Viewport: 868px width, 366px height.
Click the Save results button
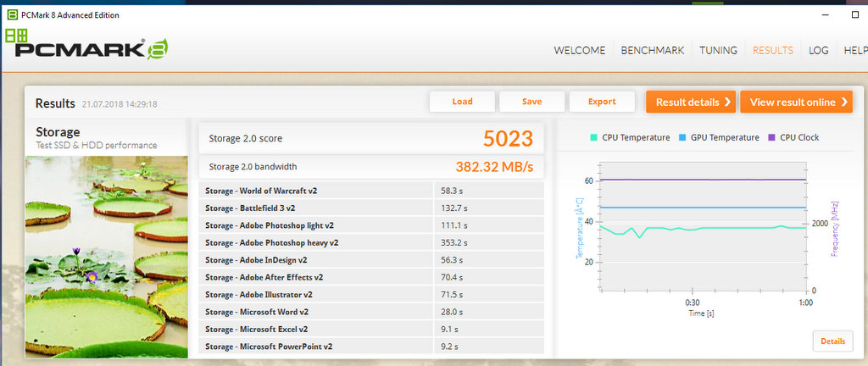pyautogui.click(x=532, y=102)
